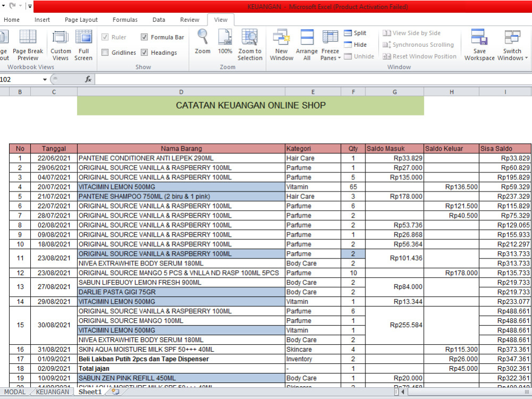The width and height of the screenshot is (532, 399).
Task: Select the Skincare category cell
Action: point(313,350)
